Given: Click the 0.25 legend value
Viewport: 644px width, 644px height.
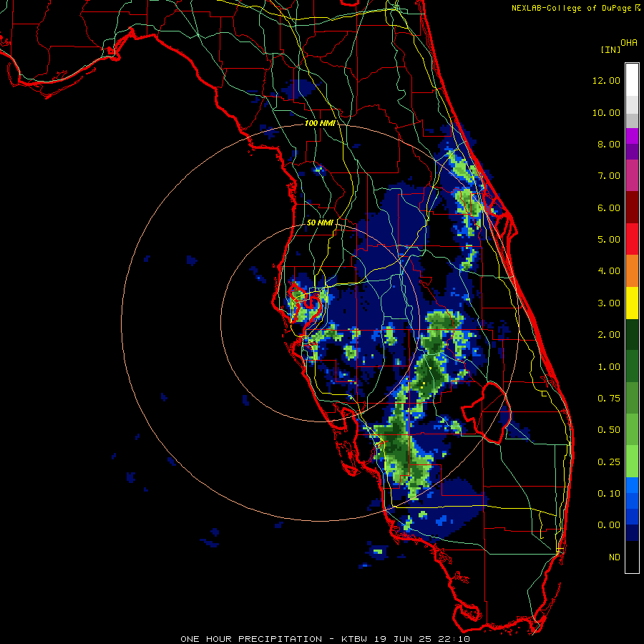Looking at the screenshot, I should (609, 462).
